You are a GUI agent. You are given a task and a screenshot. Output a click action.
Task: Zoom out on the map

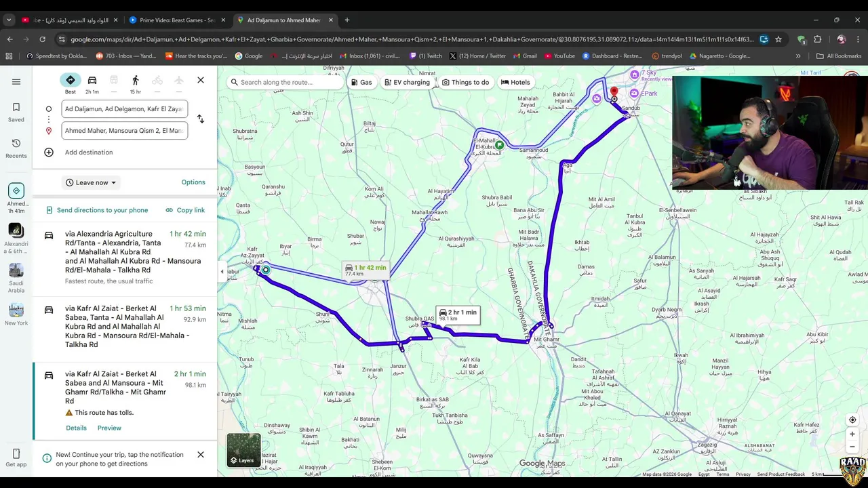tap(852, 446)
